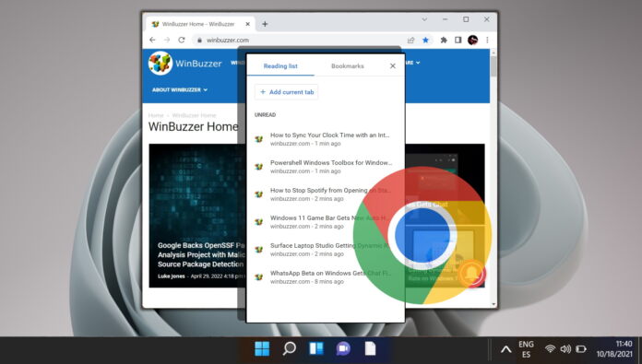Click the battery tray icon
Image resolution: width=642 pixels, height=364 pixels.
[580, 349]
